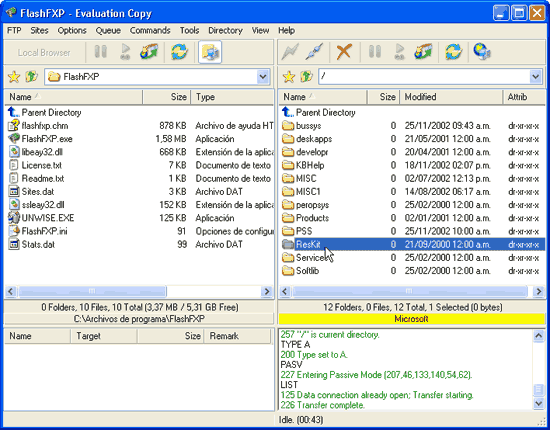This screenshot has height=430, width=550.
Task: Click the remote path input field
Action: click(424, 76)
